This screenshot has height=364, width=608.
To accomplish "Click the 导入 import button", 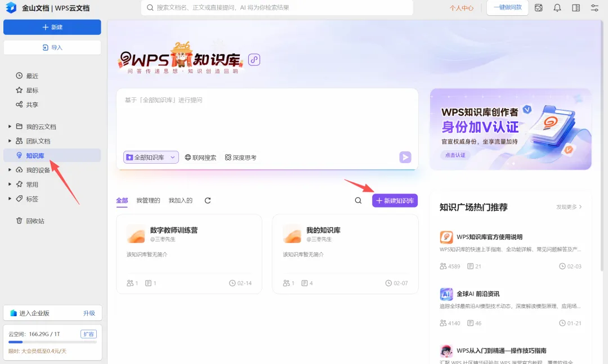I will 52,47.
